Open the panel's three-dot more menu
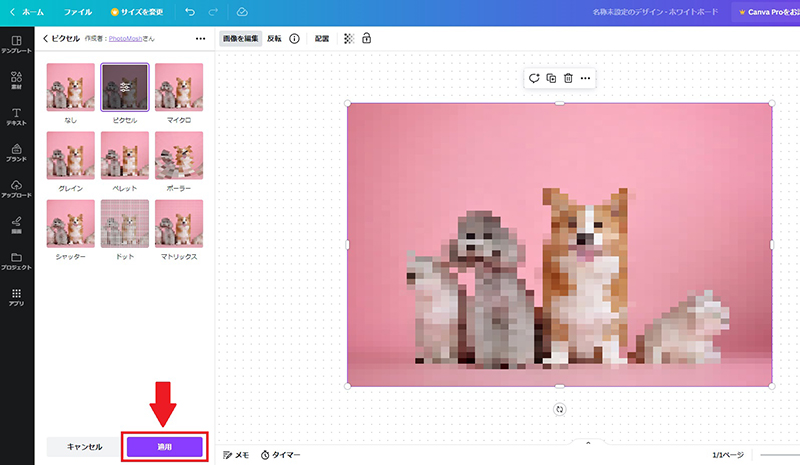The height and width of the screenshot is (465, 800). (x=201, y=39)
